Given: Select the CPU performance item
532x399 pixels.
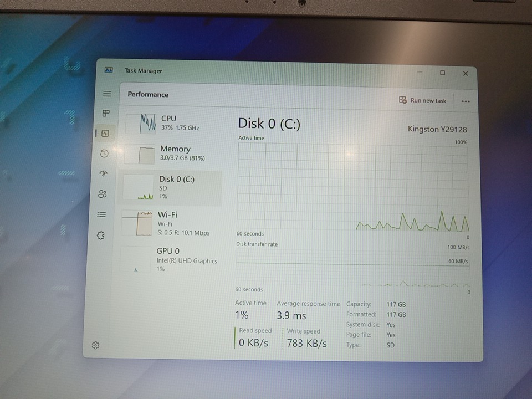Looking at the screenshot, I should [x=173, y=123].
